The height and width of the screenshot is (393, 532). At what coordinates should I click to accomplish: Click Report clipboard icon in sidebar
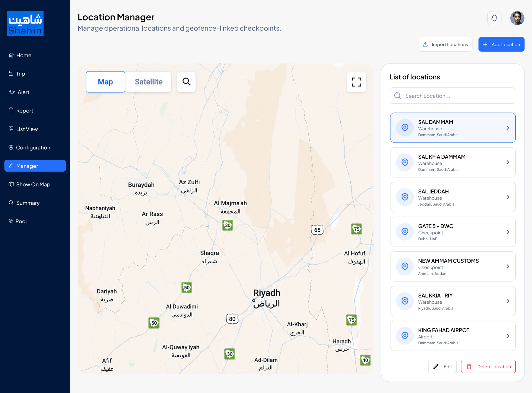tap(11, 110)
